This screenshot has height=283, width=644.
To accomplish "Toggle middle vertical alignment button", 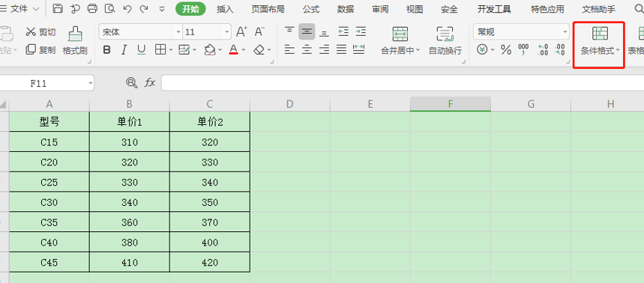I will 307,31.
